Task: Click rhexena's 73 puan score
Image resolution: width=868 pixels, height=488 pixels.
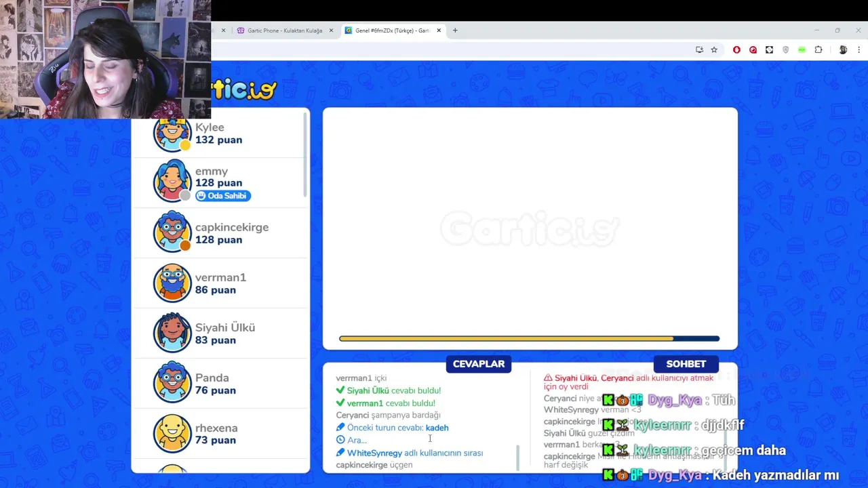Action: (x=216, y=441)
